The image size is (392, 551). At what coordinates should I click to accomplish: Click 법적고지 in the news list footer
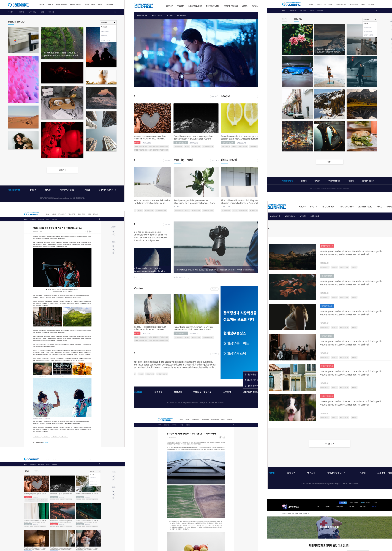[311, 473]
